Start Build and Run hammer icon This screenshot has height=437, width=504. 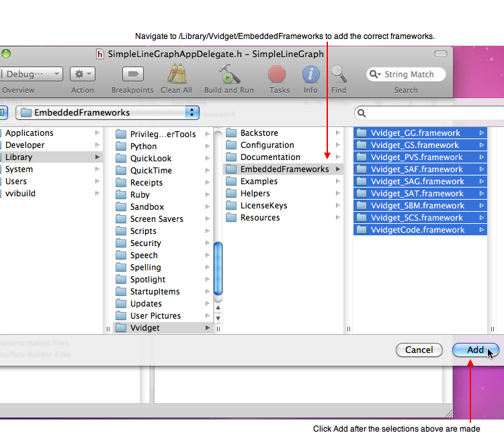pyautogui.click(x=229, y=74)
